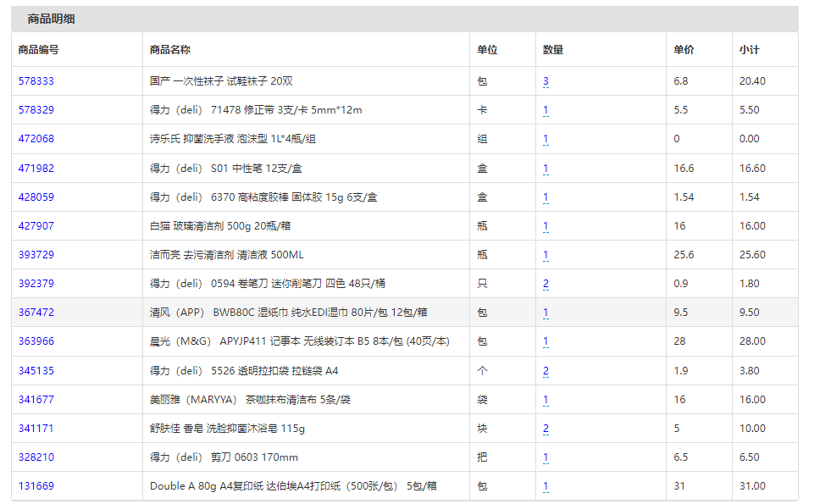The image size is (820, 504).
Task: Open product link 345135
Action: tap(36, 371)
